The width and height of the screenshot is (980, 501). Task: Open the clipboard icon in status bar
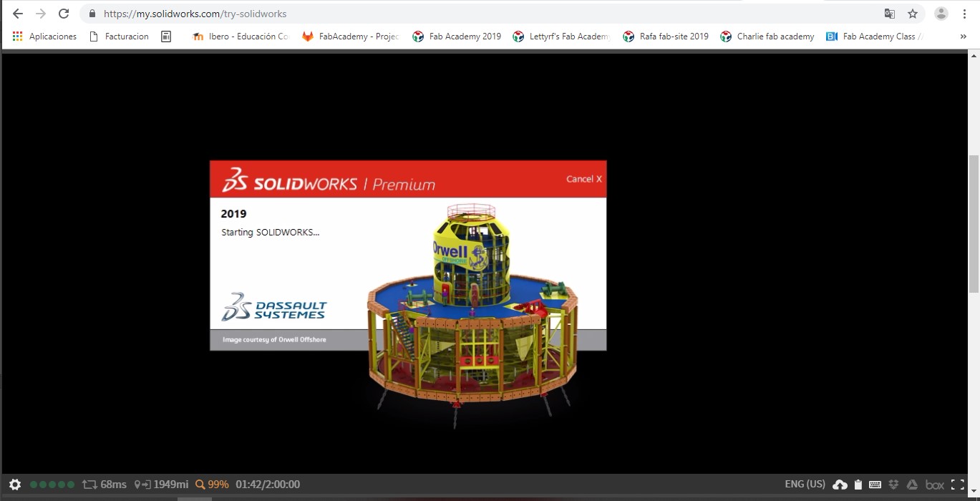[858, 485]
